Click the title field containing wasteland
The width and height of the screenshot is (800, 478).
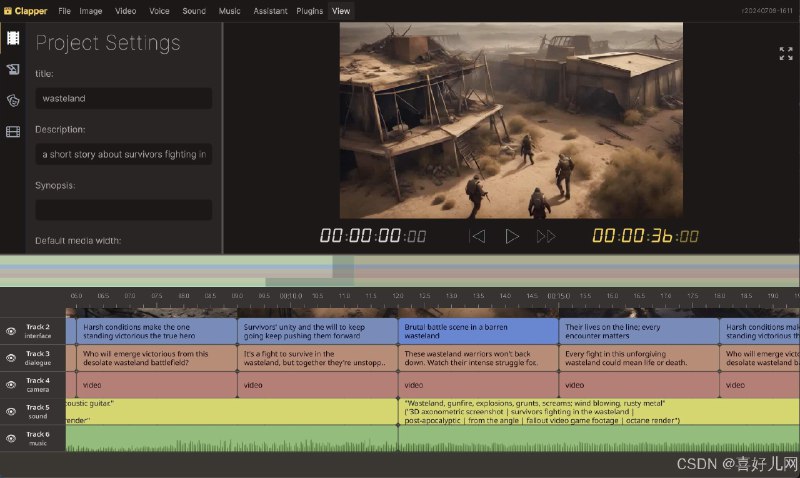tap(123, 98)
